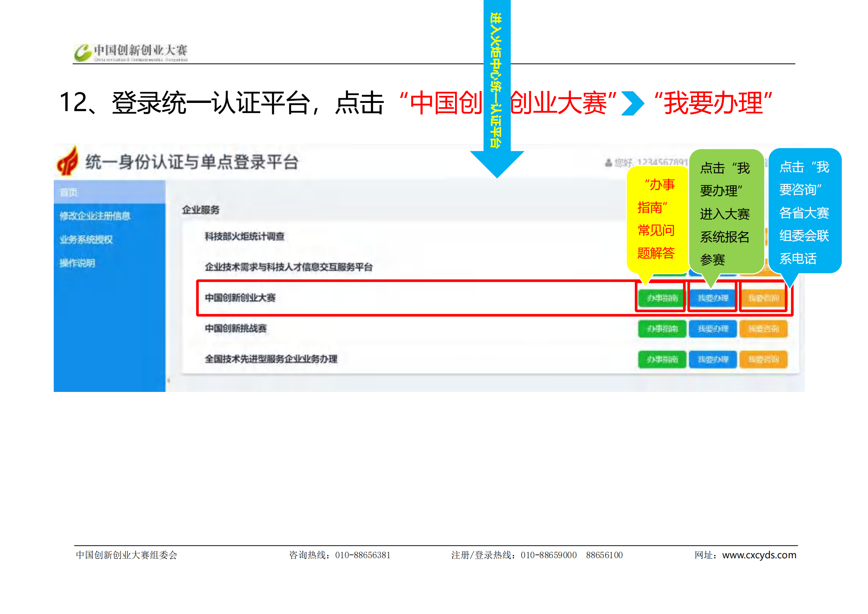Image resolution: width=868 pixels, height=614 pixels.
Task: Click 办事指南 for 中国创新创业大赛
Action: (662, 298)
